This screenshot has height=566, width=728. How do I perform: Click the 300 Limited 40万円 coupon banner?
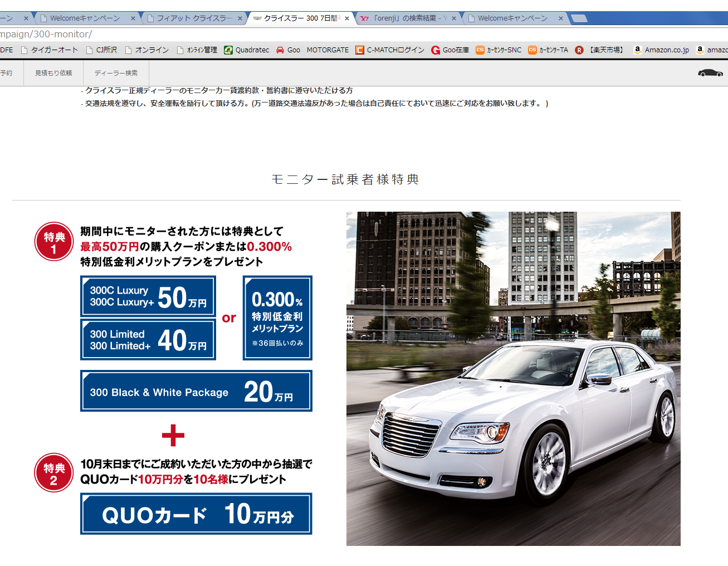click(148, 340)
